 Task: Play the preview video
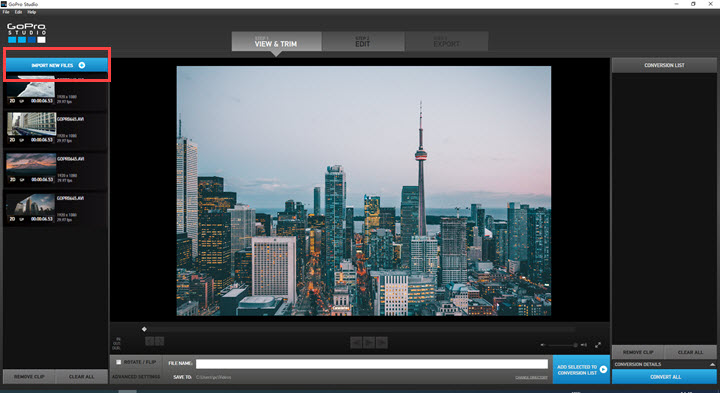point(369,342)
